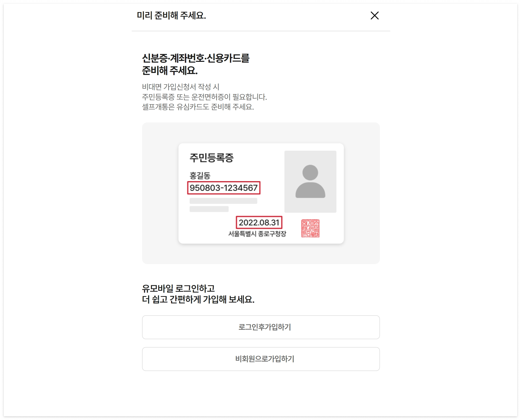Screen dimensions: 521x420
Task: Click the shorter gray placeholder bar
Action: point(209,209)
